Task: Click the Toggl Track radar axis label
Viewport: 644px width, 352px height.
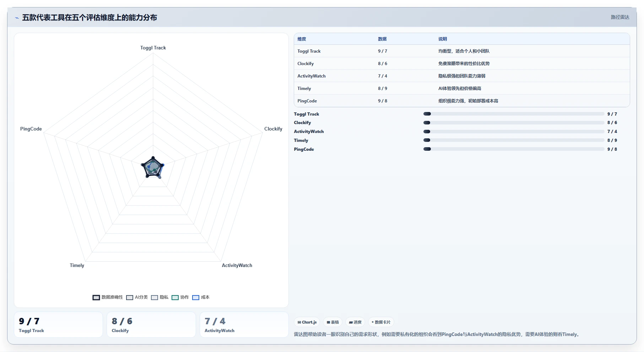Action: coord(153,48)
